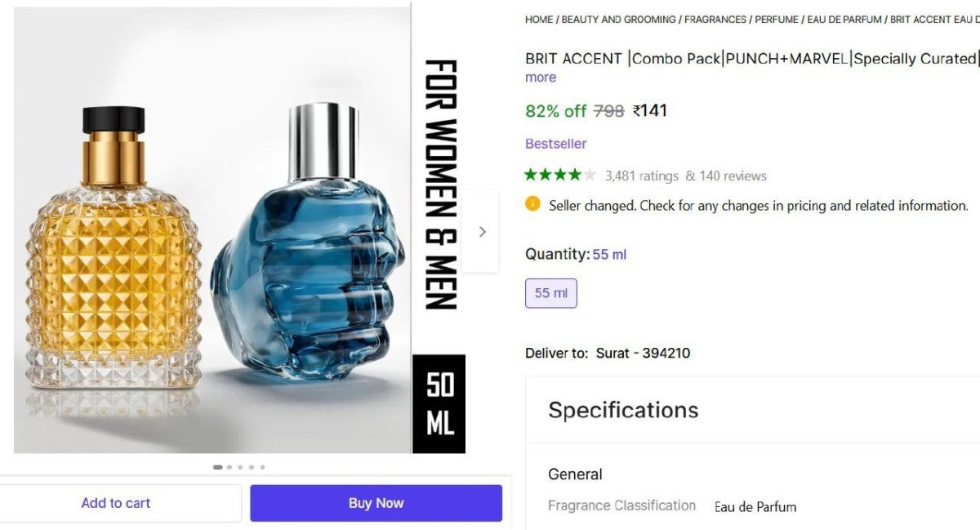Click the next image arrow chevron
The width and height of the screenshot is (980, 530).
(482, 231)
